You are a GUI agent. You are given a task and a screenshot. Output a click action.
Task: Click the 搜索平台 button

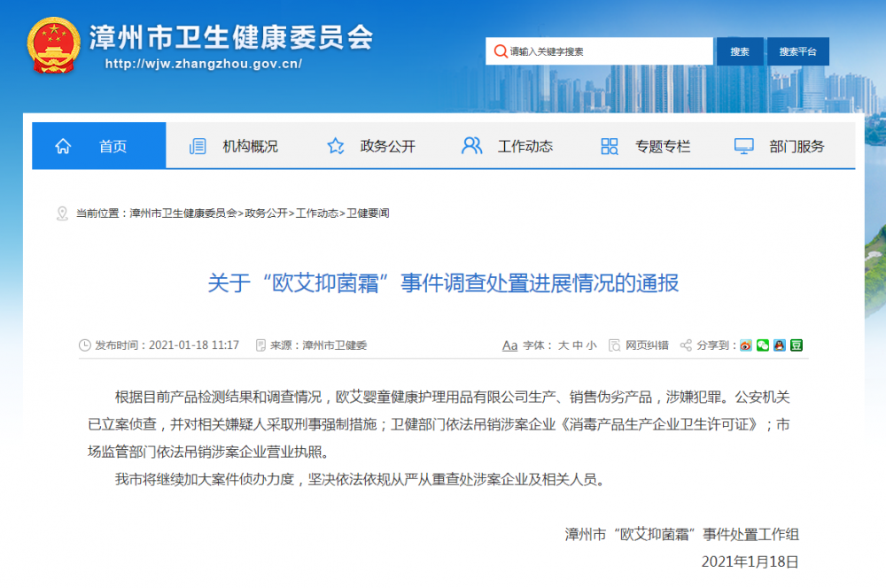pos(796,51)
